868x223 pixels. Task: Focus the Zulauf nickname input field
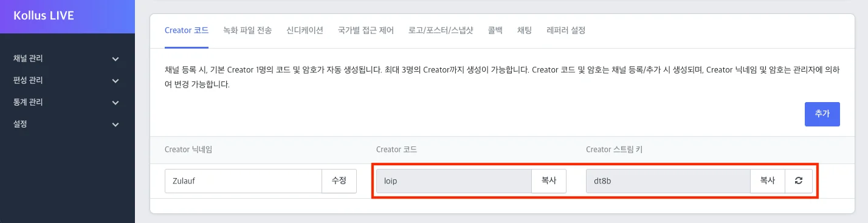pos(243,181)
